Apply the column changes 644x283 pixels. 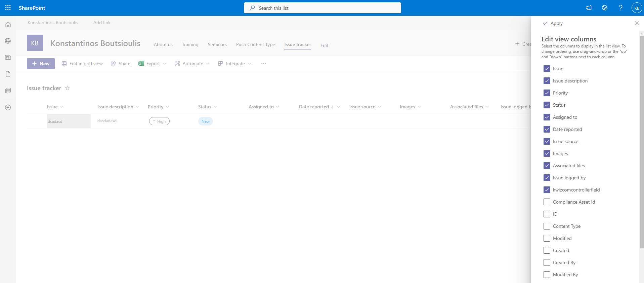click(x=553, y=23)
